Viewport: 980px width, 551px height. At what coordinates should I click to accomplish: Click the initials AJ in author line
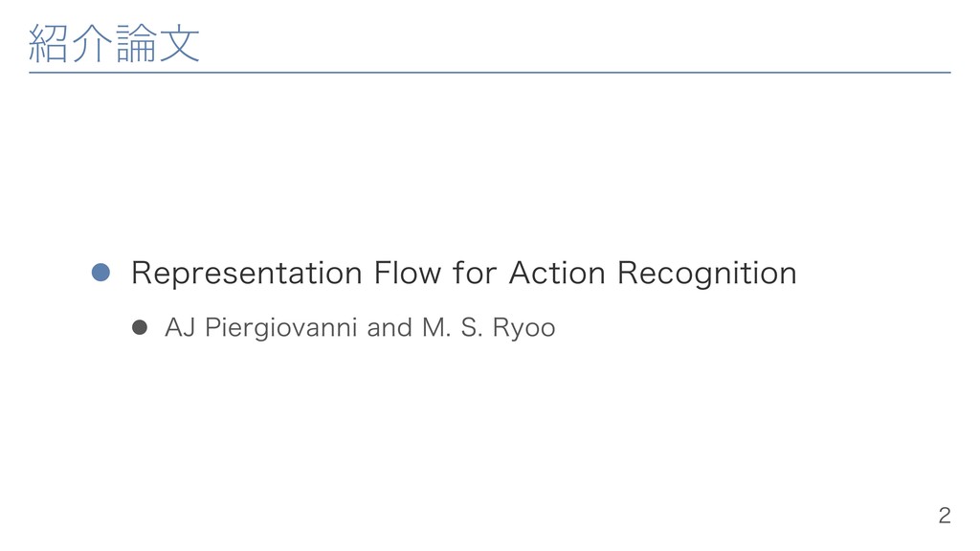180,327
